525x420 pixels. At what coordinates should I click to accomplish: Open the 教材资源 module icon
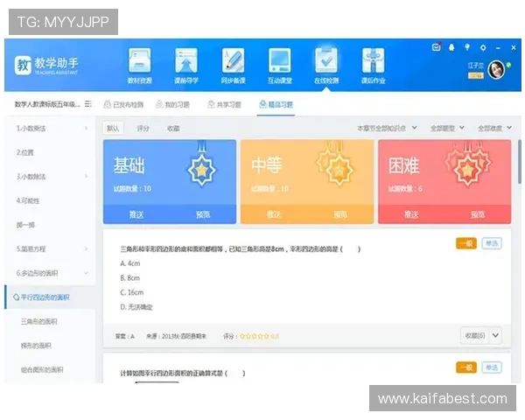(x=140, y=60)
